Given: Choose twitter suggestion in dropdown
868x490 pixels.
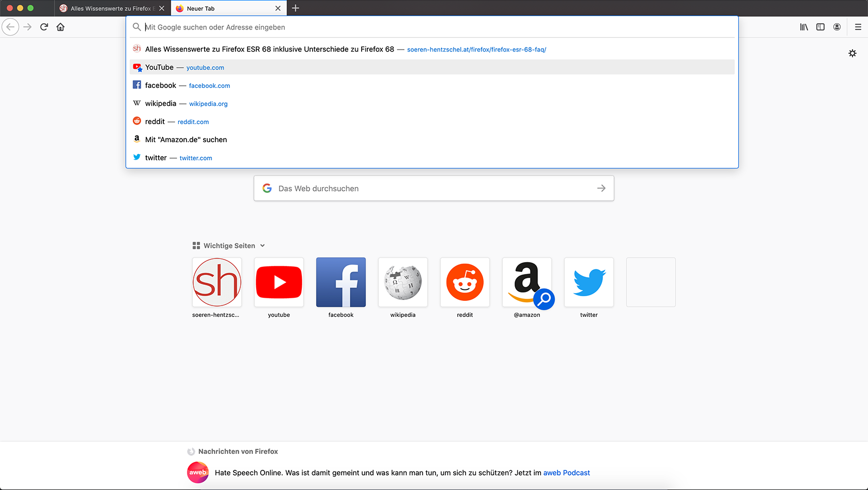Looking at the screenshot, I should pos(432,158).
